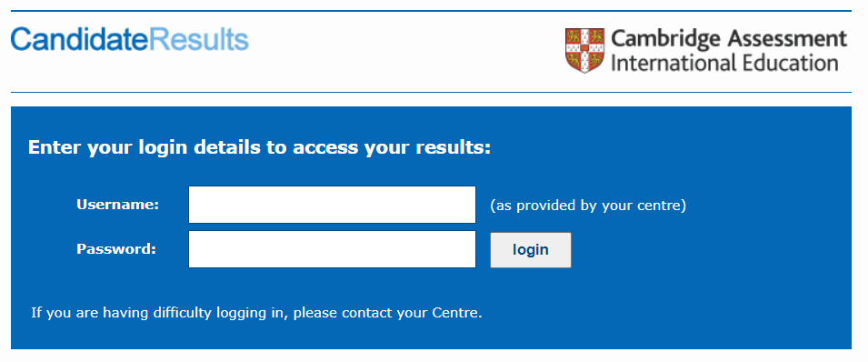The image size is (868, 362).
Task: Focus the Username input field
Action: pos(332,205)
